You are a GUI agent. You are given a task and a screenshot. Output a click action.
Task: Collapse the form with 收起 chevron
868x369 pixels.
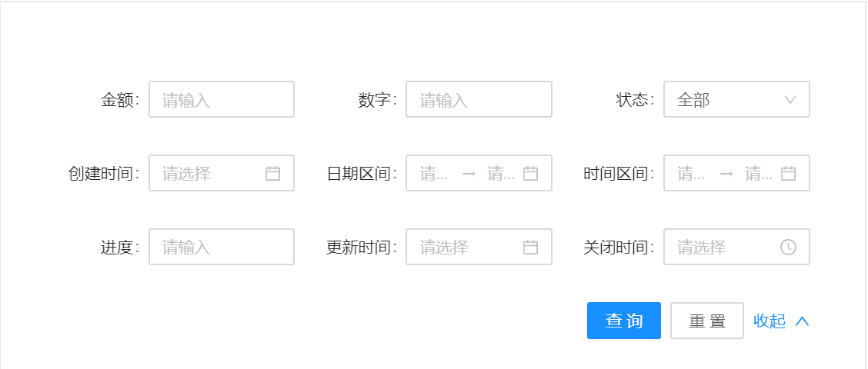pos(802,321)
